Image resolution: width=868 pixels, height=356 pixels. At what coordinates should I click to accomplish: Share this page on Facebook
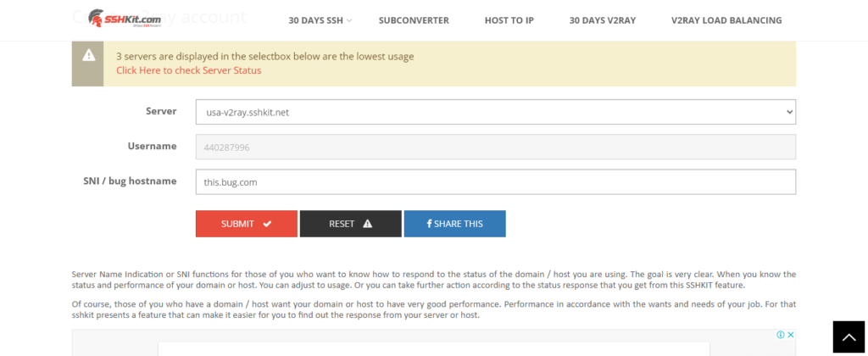(x=454, y=224)
